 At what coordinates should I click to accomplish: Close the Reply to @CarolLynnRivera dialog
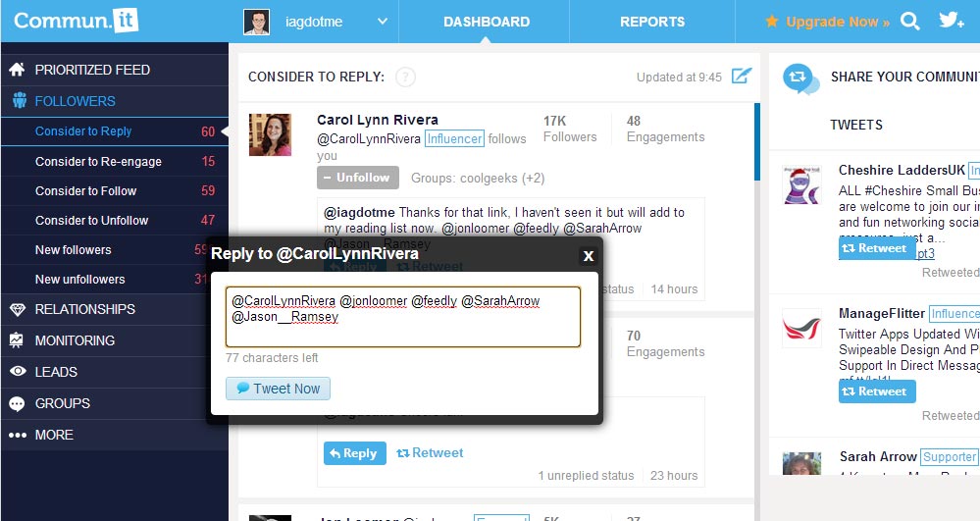tap(589, 255)
